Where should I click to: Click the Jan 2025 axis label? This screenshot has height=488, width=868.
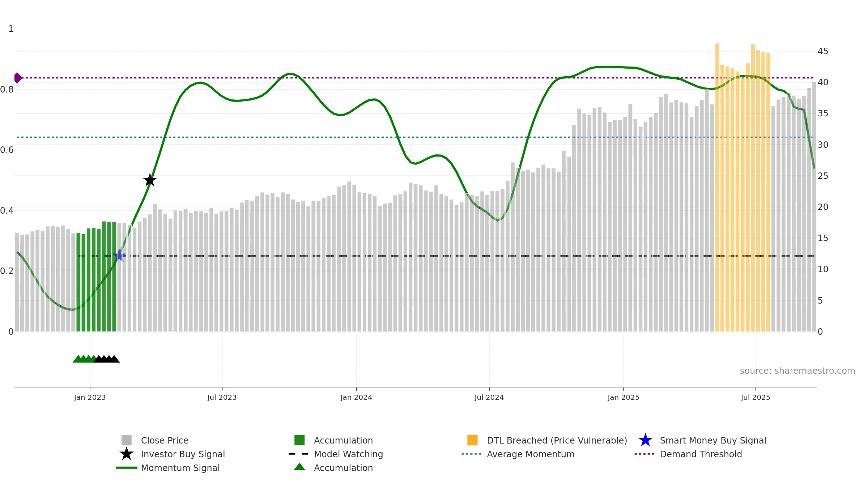pyautogui.click(x=624, y=397)
